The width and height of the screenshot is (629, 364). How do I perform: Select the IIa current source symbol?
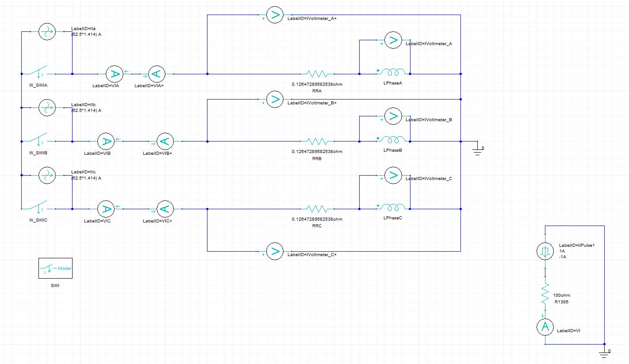point(46,32)
